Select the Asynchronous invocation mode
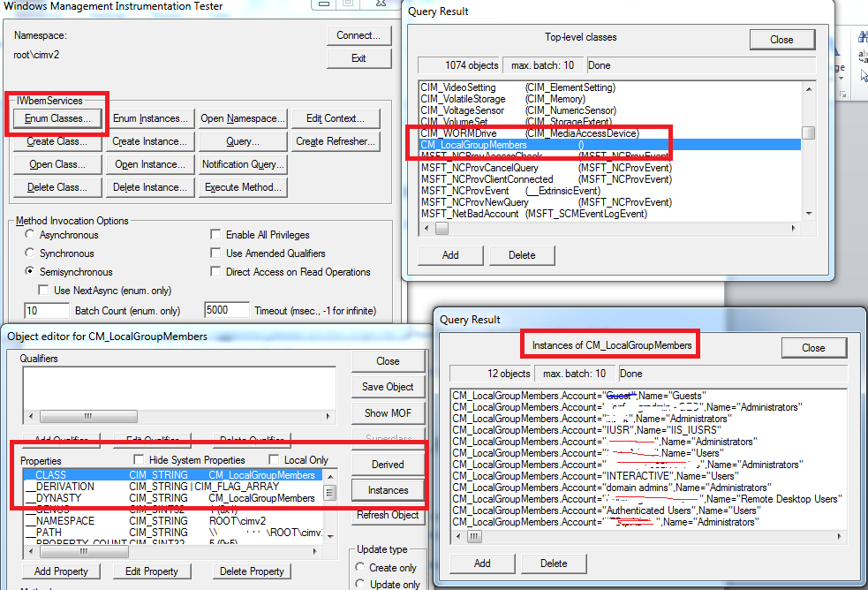Viewport: 868px width, 590px height. [x=28, y=233]
